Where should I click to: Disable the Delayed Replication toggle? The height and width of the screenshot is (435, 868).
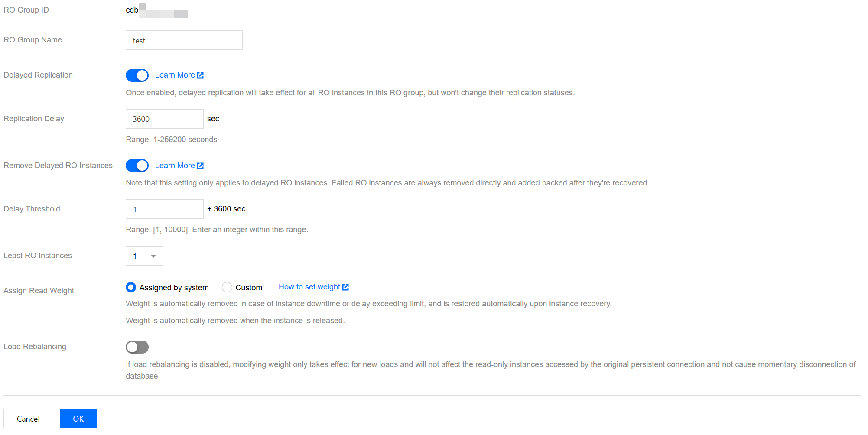pyautogui.click(x=137, y=75)
